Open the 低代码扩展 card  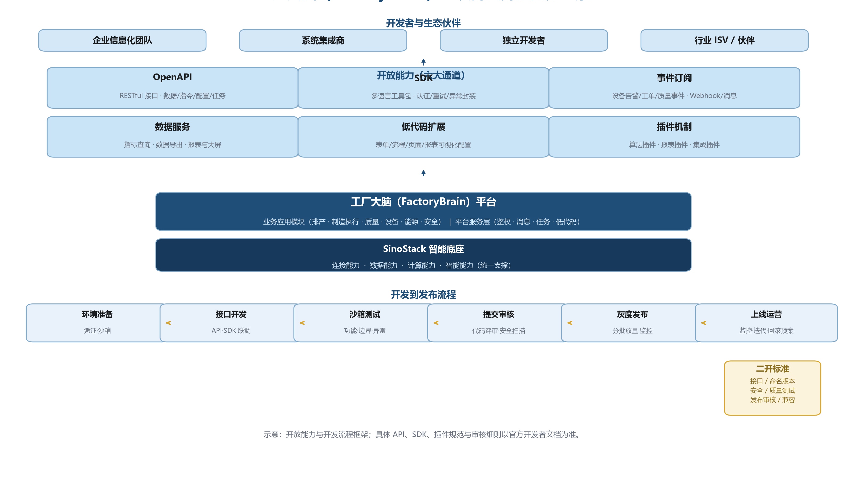423,137
